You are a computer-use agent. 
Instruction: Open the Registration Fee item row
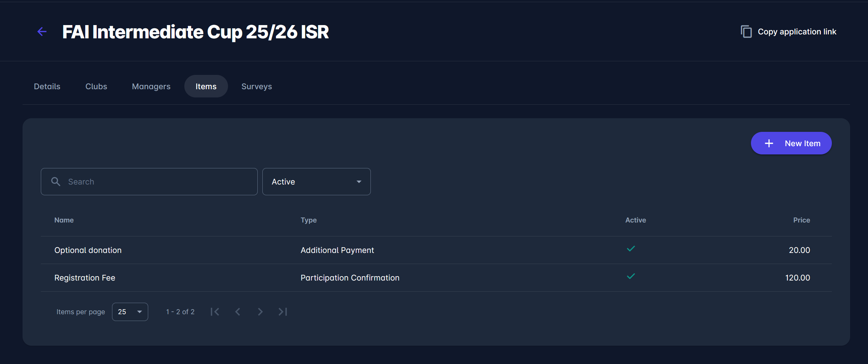[x=85, y=278]
